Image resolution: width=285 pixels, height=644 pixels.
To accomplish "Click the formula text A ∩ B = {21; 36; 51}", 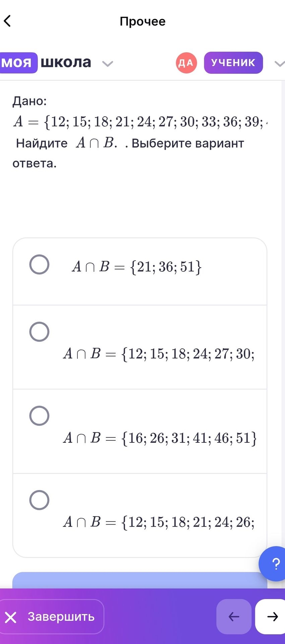I will point(137,267).
